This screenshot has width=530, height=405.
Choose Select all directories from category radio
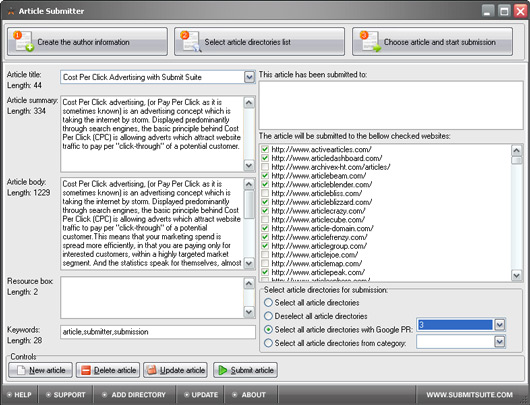click(268, 343)
